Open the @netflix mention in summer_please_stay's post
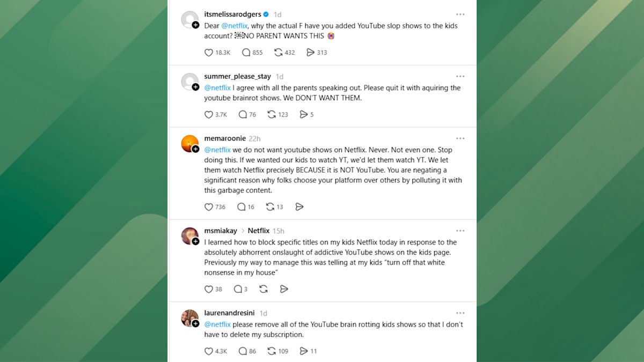The width and height of the screenshot is (644, 362). (x=217, y=88)
